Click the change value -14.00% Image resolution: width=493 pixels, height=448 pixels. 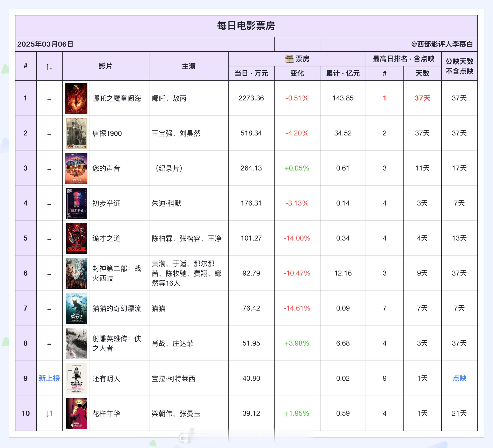tap(297, 238)
